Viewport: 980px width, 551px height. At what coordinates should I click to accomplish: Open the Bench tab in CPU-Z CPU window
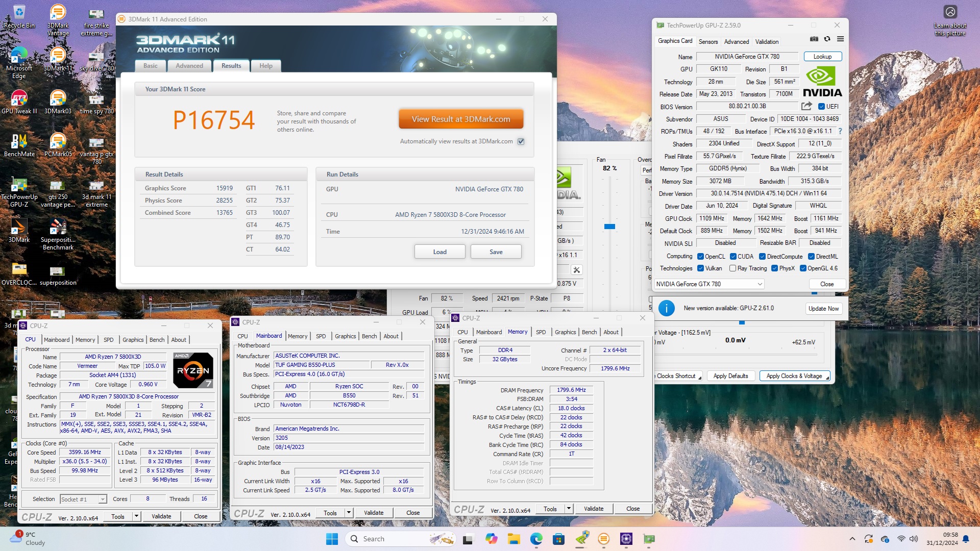pyautogui.click(x=157, y=340)
